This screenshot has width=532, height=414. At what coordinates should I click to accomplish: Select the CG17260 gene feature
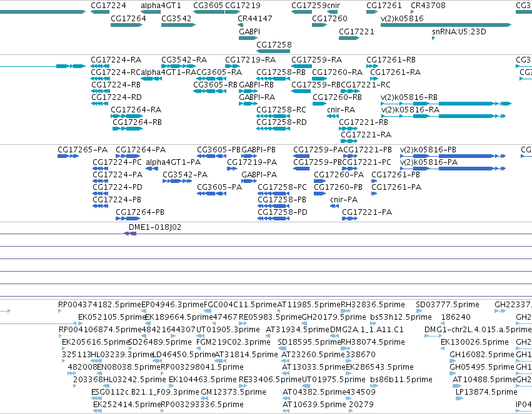click(x=319, y=25)
